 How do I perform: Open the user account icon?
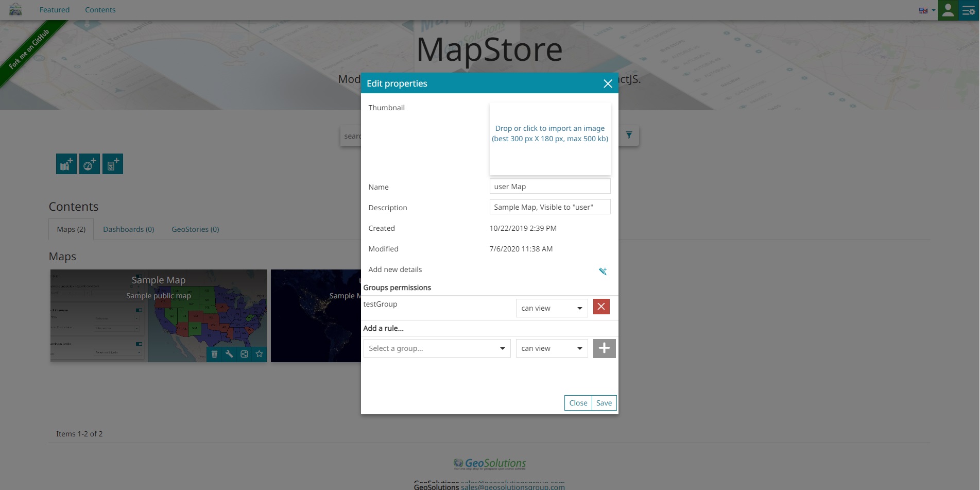(x=948, y=10)
